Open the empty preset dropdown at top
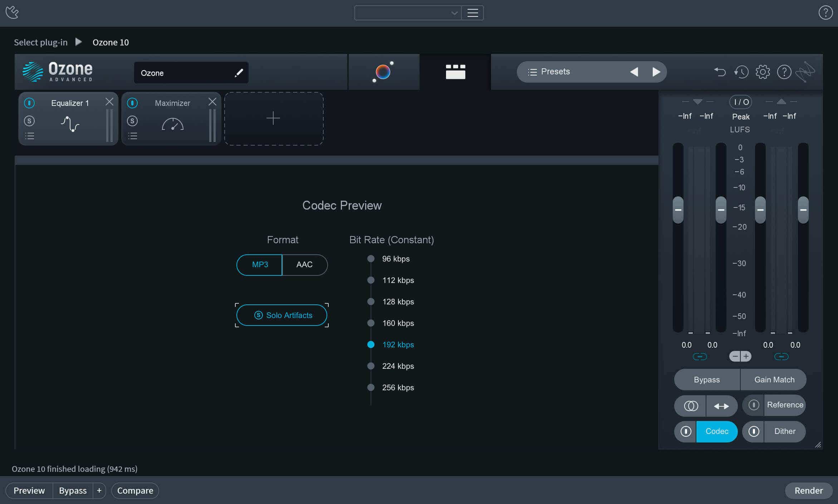The image size is (838, 504). point(408,13)
